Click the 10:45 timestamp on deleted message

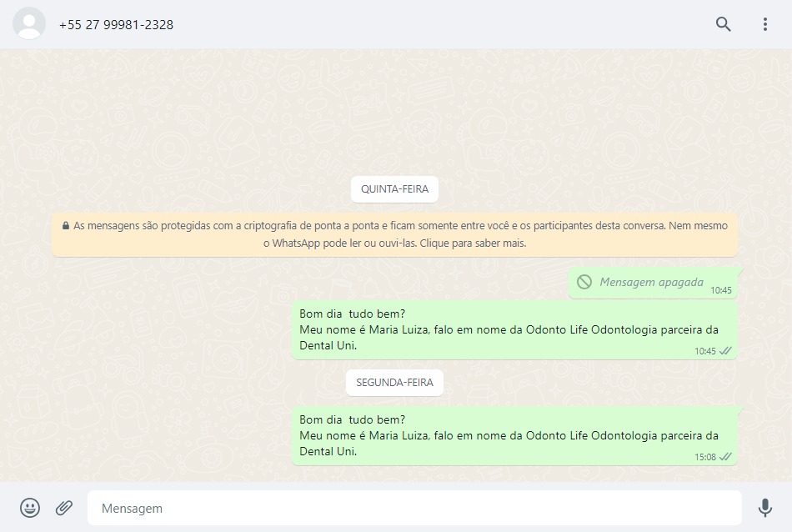[721, 290]
